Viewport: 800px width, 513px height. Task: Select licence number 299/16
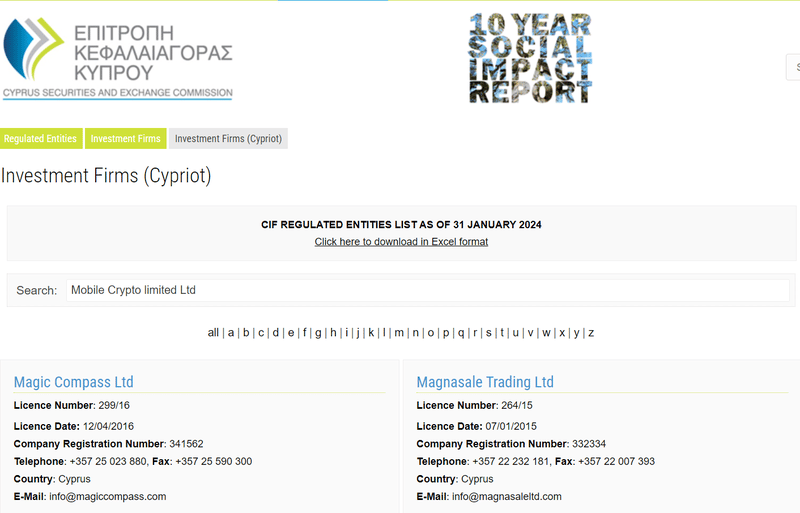[114, 405]
